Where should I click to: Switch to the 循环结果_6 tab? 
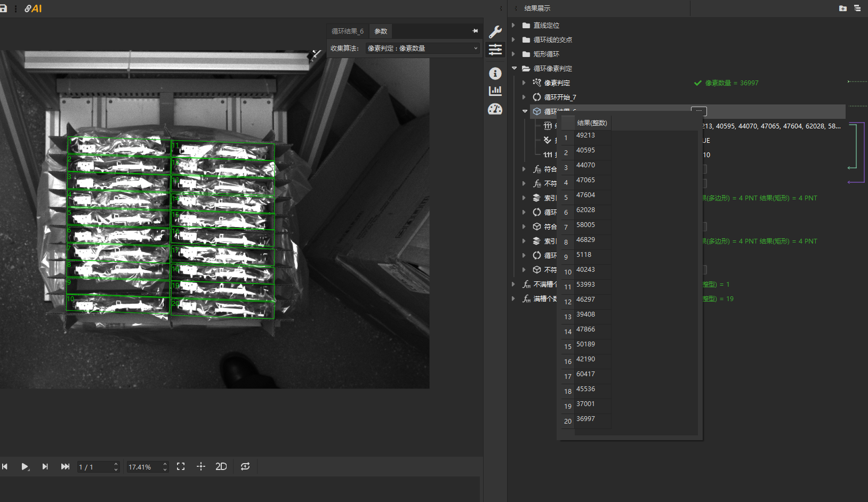pos(347,31)
